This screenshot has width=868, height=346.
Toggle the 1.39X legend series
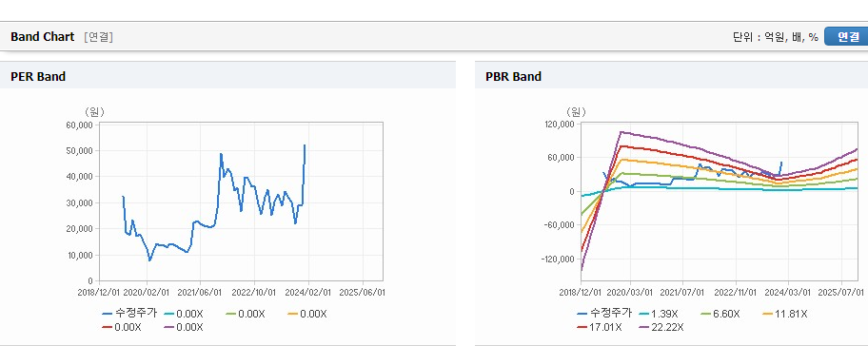tap(659, 314)
